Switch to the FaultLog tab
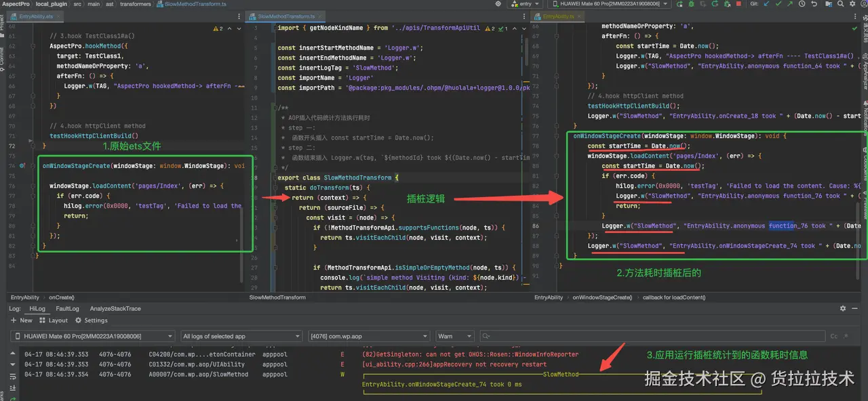The height and width of the screenshot is (401, 868). (67, 309)
